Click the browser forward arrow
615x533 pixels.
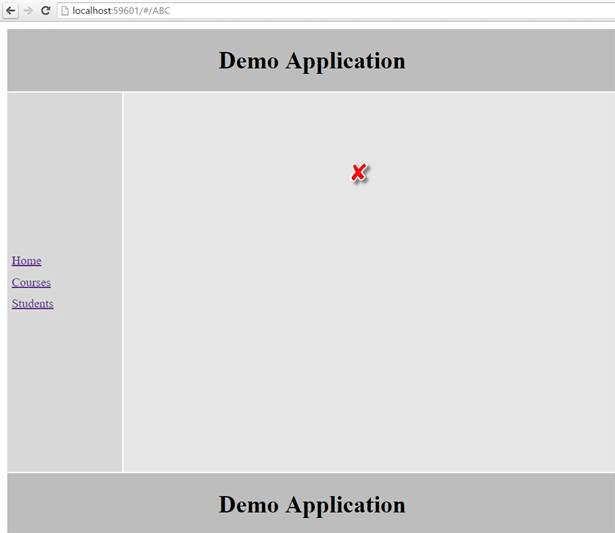pos(28,11)
